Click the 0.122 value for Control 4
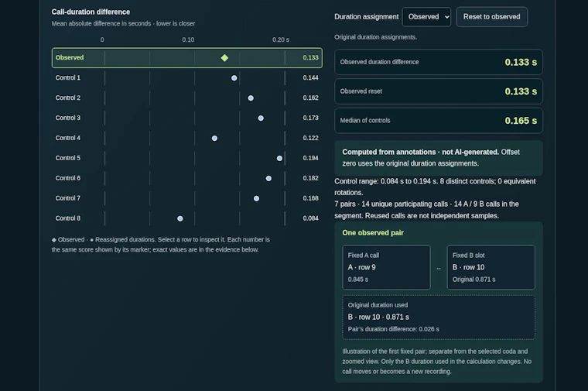 tap(310, 138)
